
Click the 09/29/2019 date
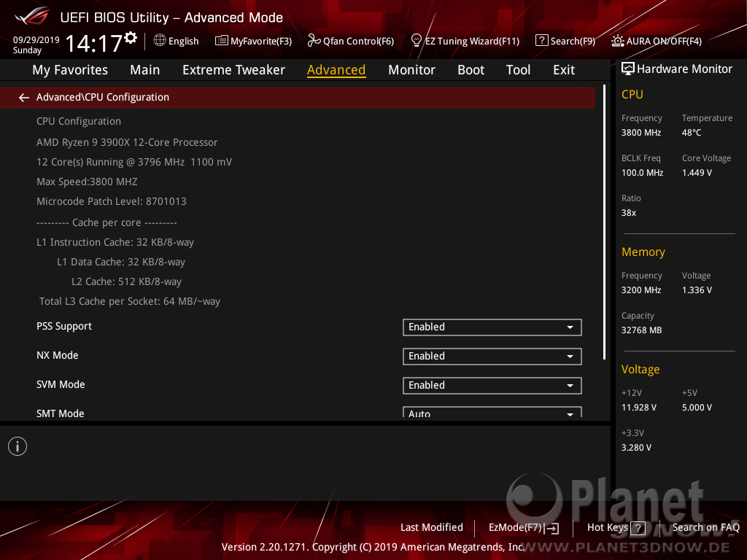36,40
